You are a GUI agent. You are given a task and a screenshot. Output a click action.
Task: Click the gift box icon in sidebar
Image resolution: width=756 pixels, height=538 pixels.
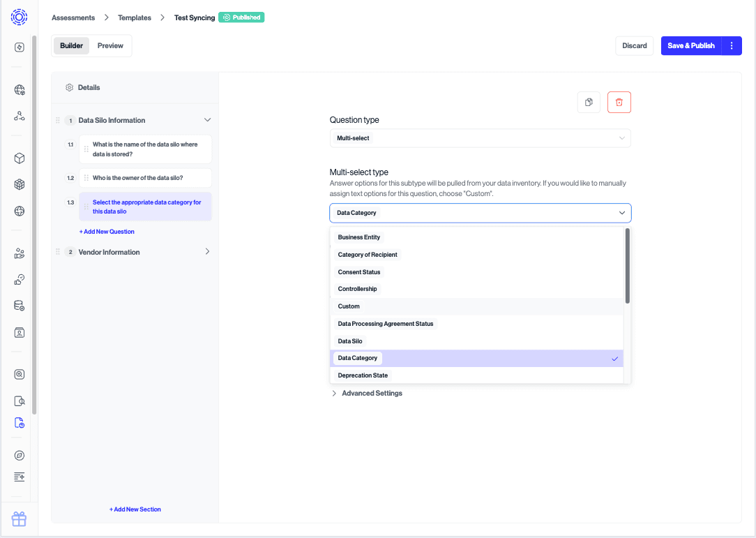tap(19, 519)
